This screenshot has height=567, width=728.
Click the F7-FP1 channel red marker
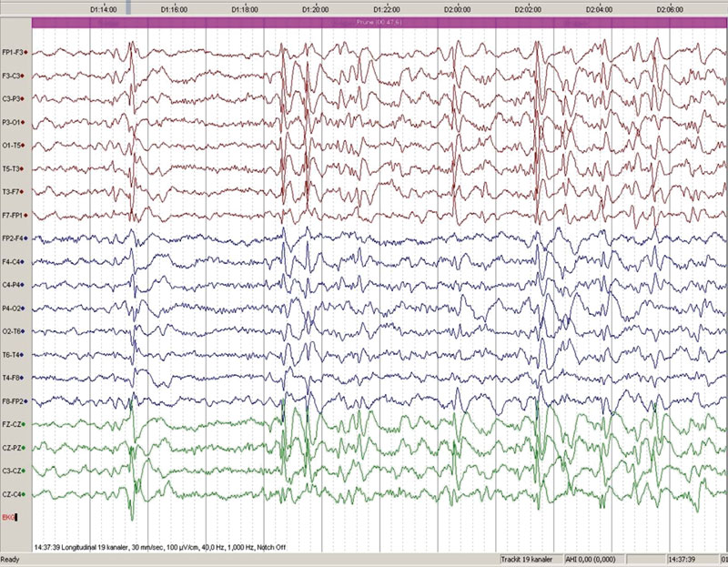(x=27, y=216)
